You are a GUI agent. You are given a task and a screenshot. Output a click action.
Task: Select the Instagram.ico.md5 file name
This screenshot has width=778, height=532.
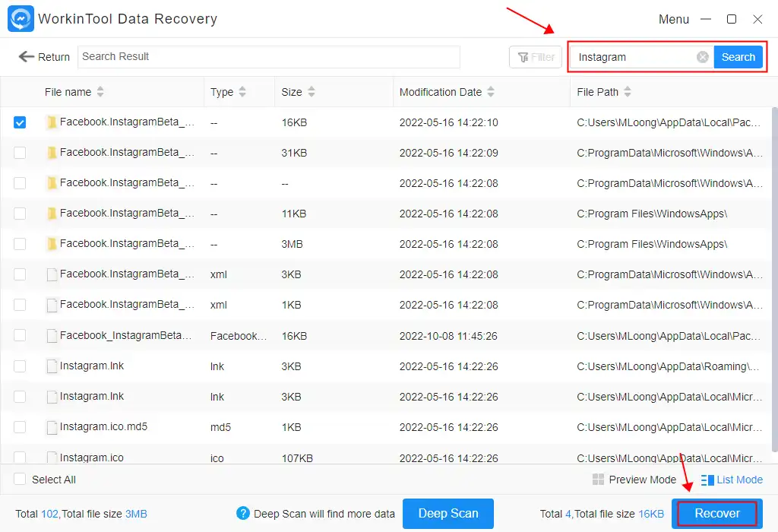(103, 427)
